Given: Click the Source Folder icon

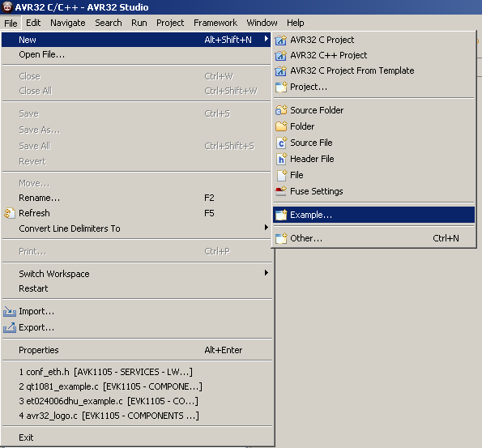Looking at the screenshot, I should coord(281,110).
